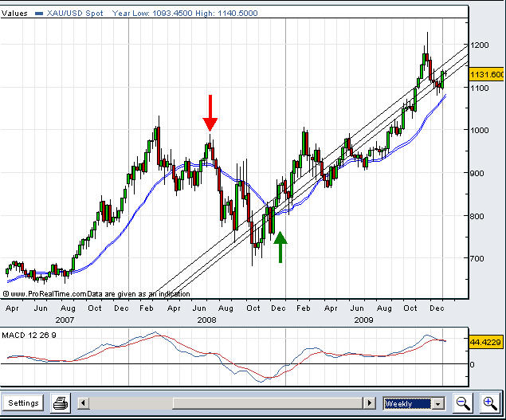Click the 2008 year axis label
506x420 pixels.
pyautogui.click(x=206, y=320)
